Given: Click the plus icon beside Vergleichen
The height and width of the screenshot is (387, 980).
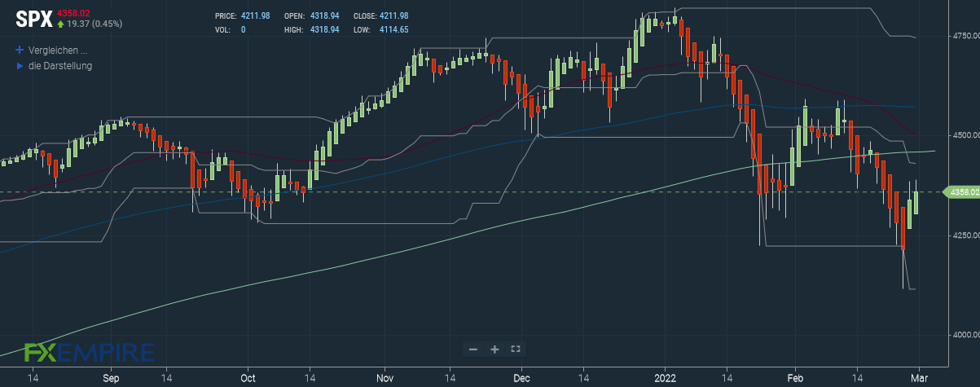Looking at the screenshot, I should 20,50.
